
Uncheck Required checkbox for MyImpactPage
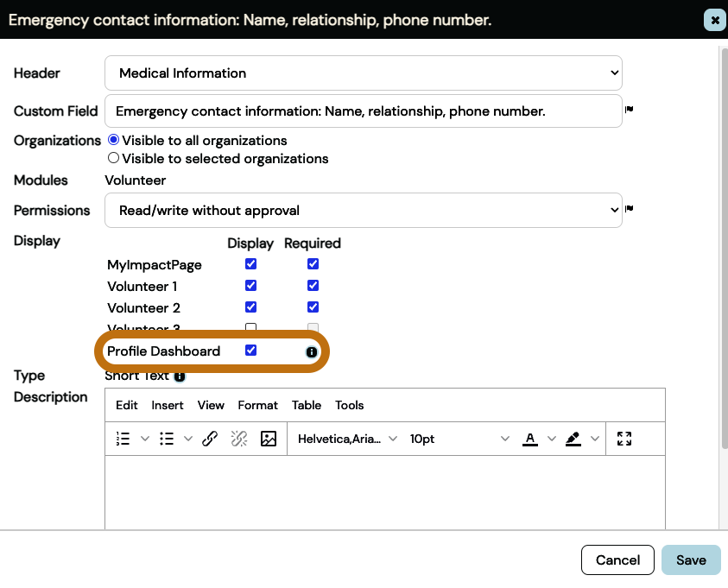[x=313, y=264]
